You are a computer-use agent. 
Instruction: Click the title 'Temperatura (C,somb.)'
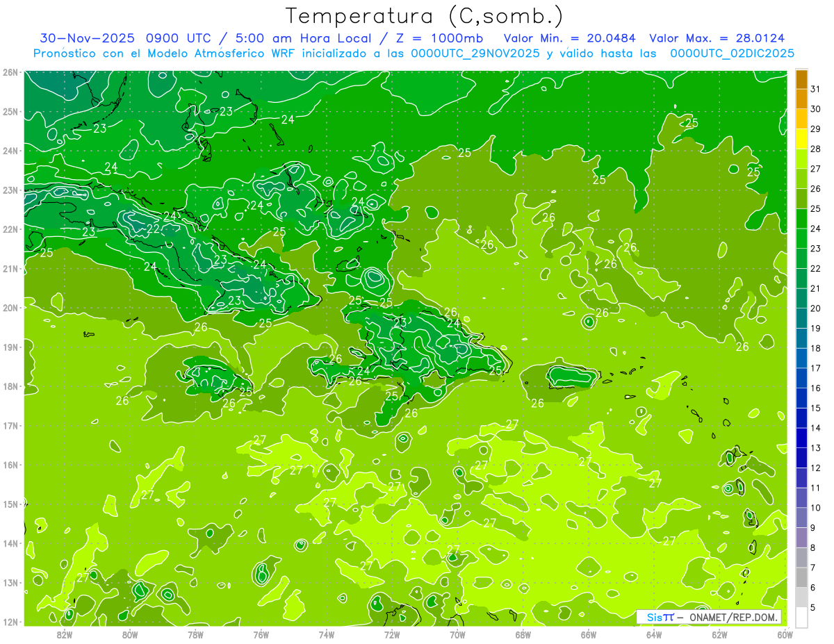click(425, 16)
